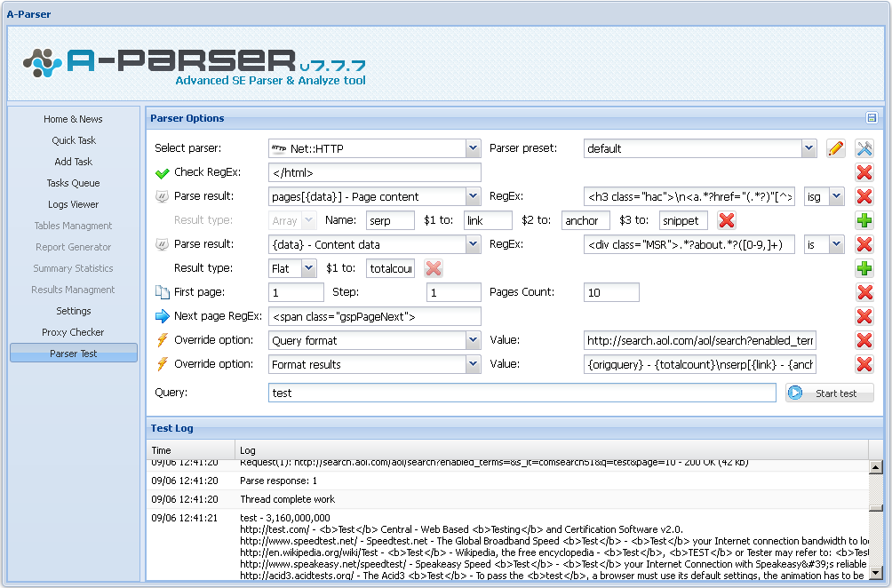This screenshot has height=588, width=892.
Task: Click the pages icon beside First page
Action: [162, 292]
